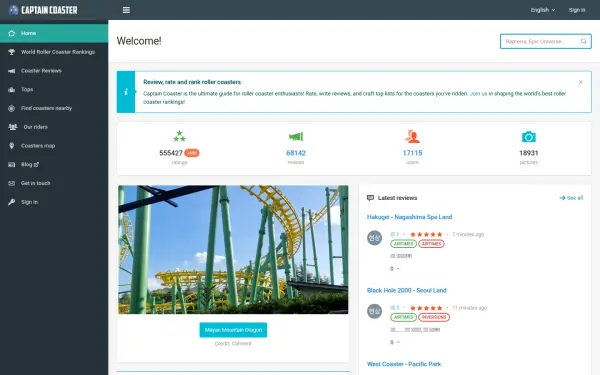Open the 68142 reviews count link
Screen dimensions: 600x375
(296, 153)
